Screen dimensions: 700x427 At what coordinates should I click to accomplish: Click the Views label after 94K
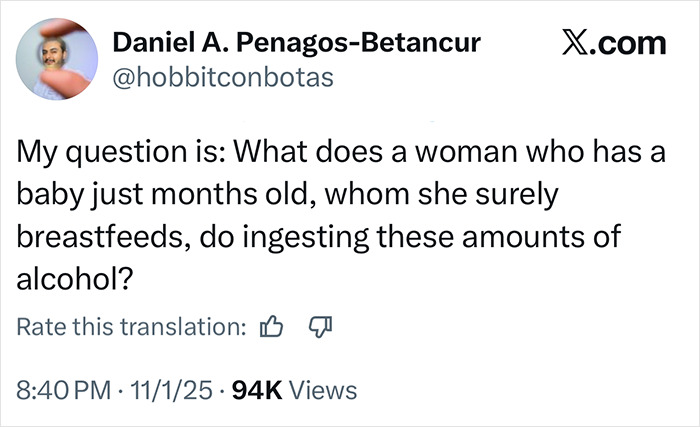[325, 387]
